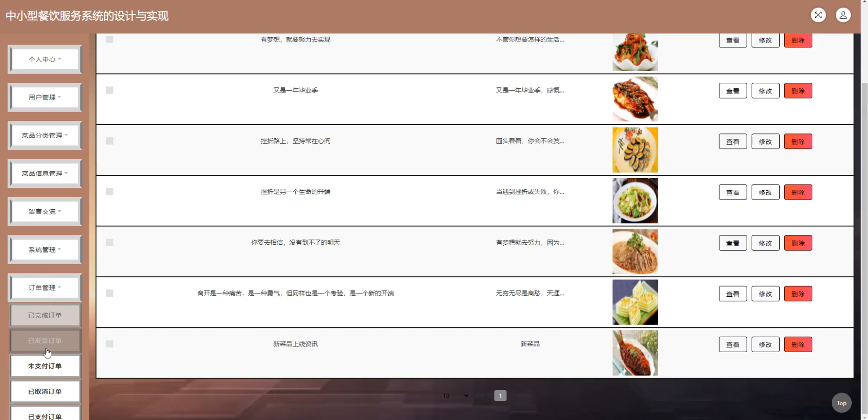Open dish image in 你要去相信 row

(x=635, y=251)
